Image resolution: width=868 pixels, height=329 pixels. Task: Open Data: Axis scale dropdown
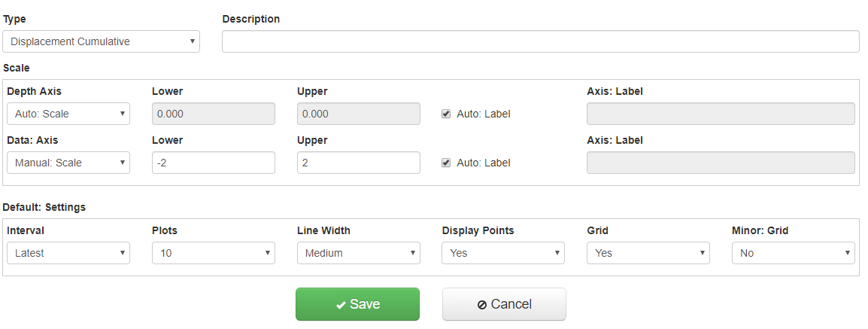68,163
